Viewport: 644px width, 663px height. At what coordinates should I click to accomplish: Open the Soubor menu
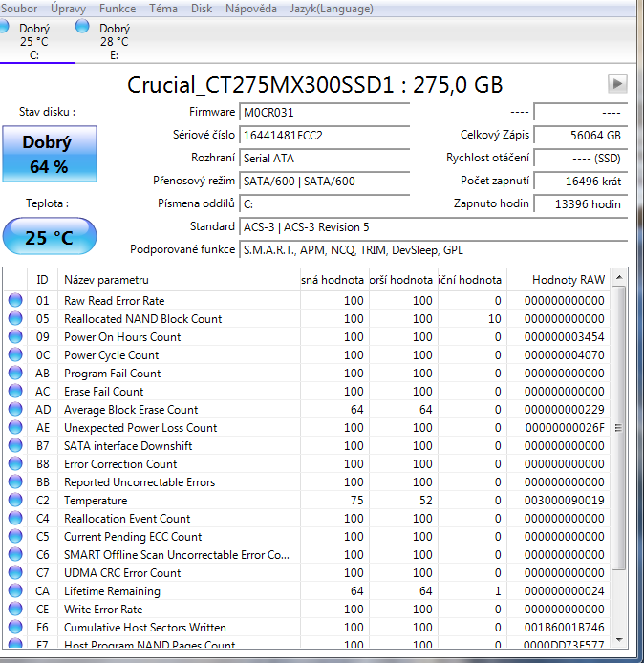point(18,9)
